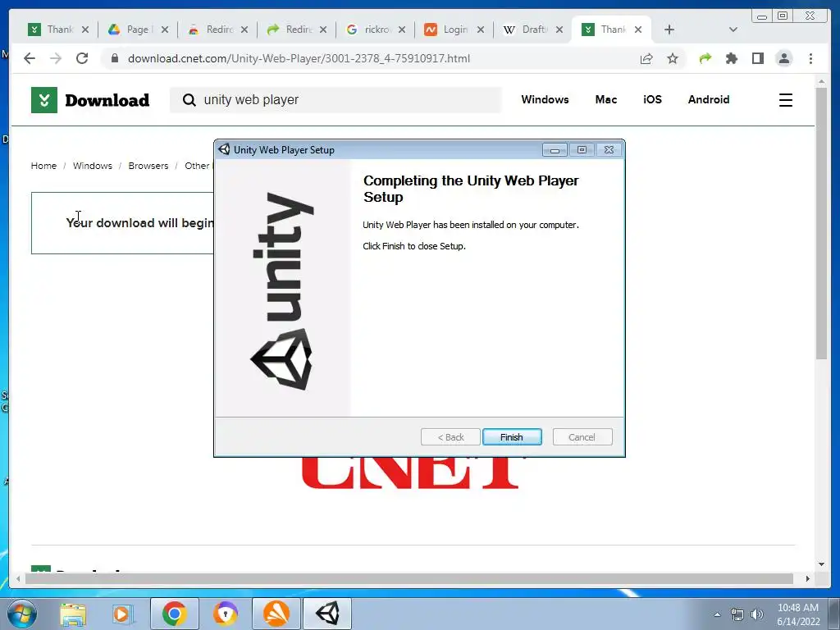Click the orange Avast taskbar icon

[x=276, y=614]
